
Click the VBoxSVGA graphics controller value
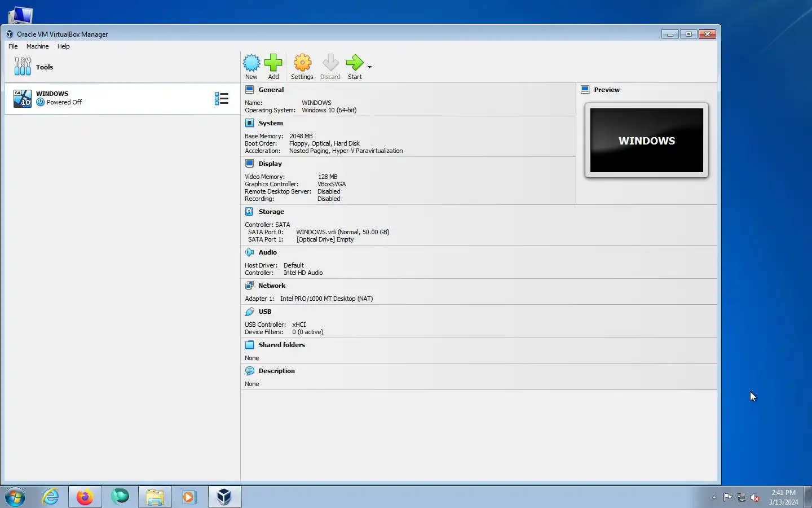coord(332,183)
